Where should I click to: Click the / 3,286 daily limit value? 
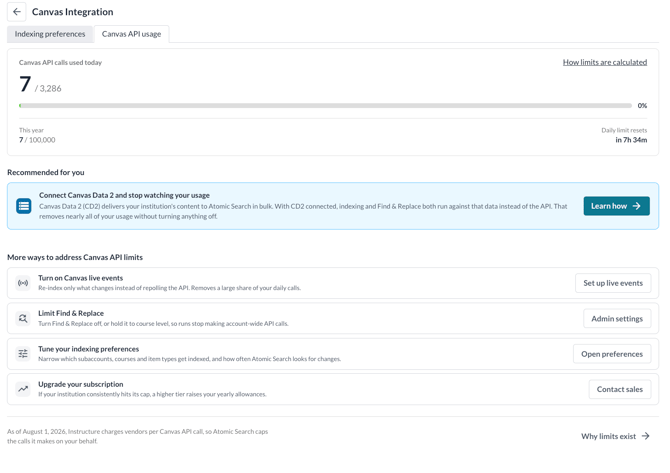click(48, 88)
